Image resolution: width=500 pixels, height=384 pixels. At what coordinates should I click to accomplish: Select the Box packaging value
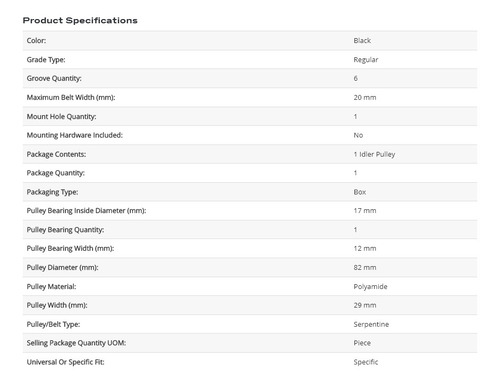tap(360, 192)
